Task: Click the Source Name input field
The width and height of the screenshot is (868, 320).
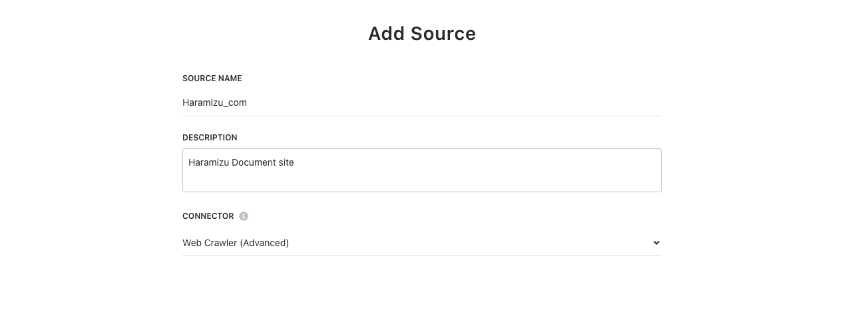Action: point(421,103)
